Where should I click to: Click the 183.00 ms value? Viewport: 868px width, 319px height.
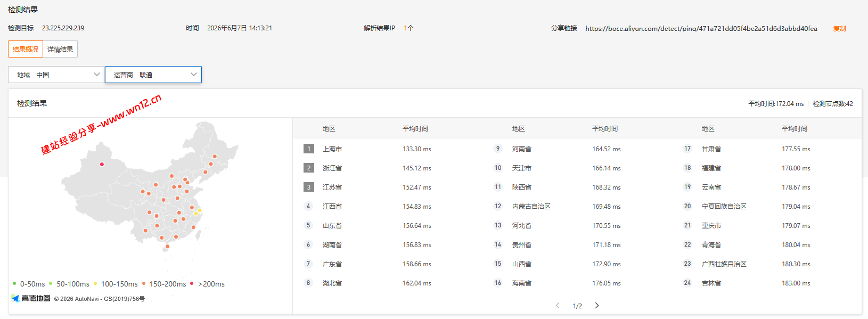(796, 283)
